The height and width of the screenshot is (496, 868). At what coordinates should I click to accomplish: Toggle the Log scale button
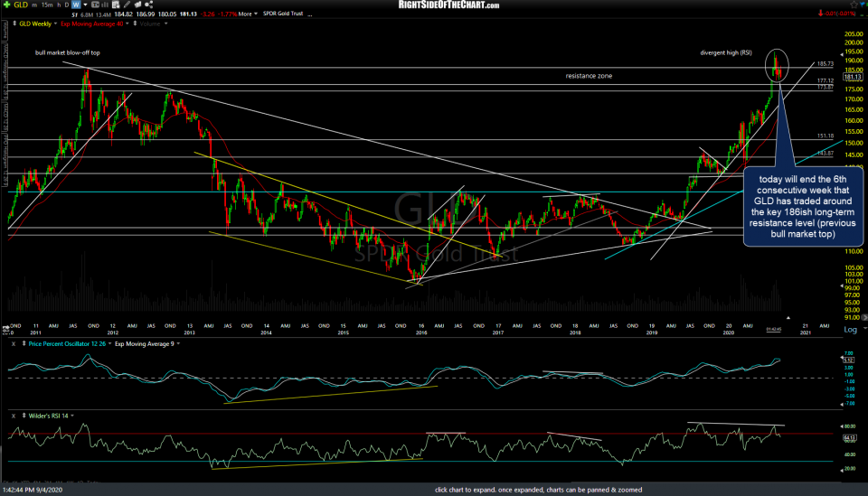(850, 330)
